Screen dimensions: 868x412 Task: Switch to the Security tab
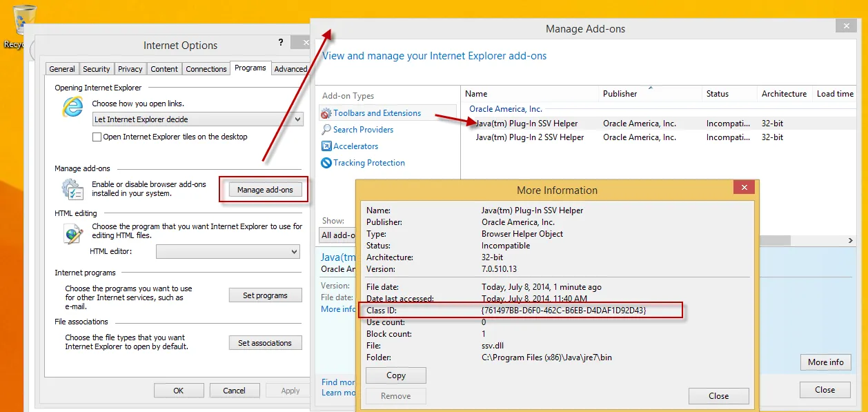(97, 69)
